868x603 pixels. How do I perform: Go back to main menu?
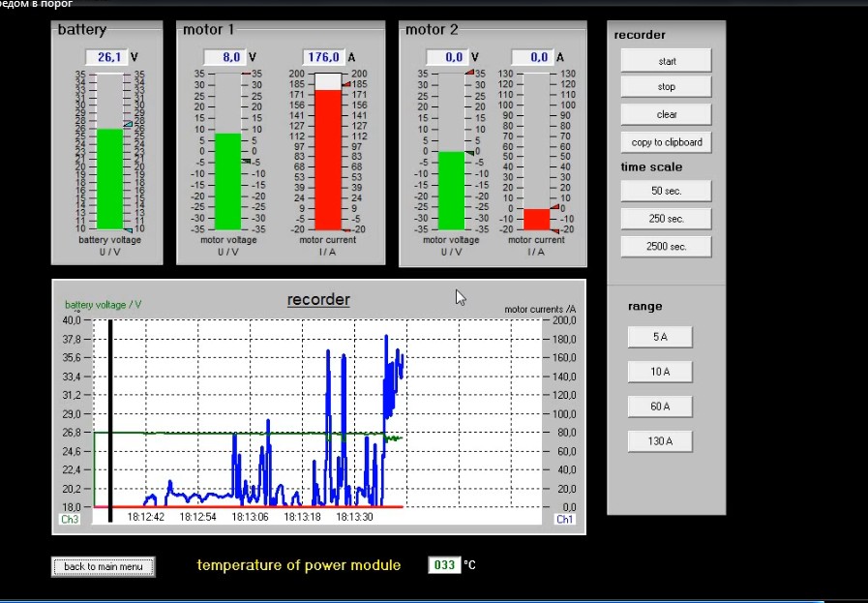[x=103, y=566]
